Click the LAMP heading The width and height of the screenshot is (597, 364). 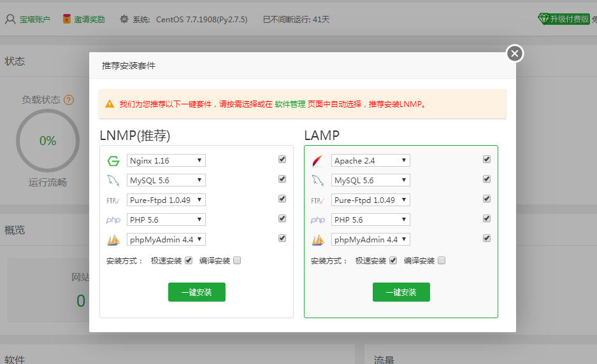322,136
